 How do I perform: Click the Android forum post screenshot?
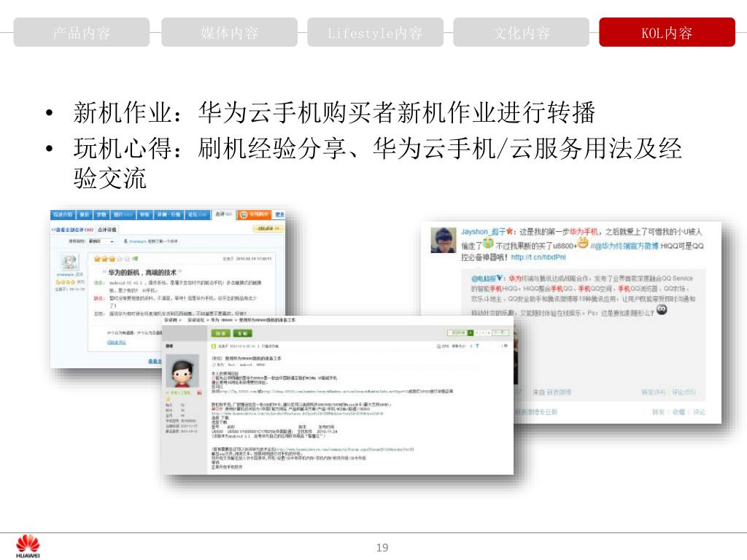coord(338,394)
